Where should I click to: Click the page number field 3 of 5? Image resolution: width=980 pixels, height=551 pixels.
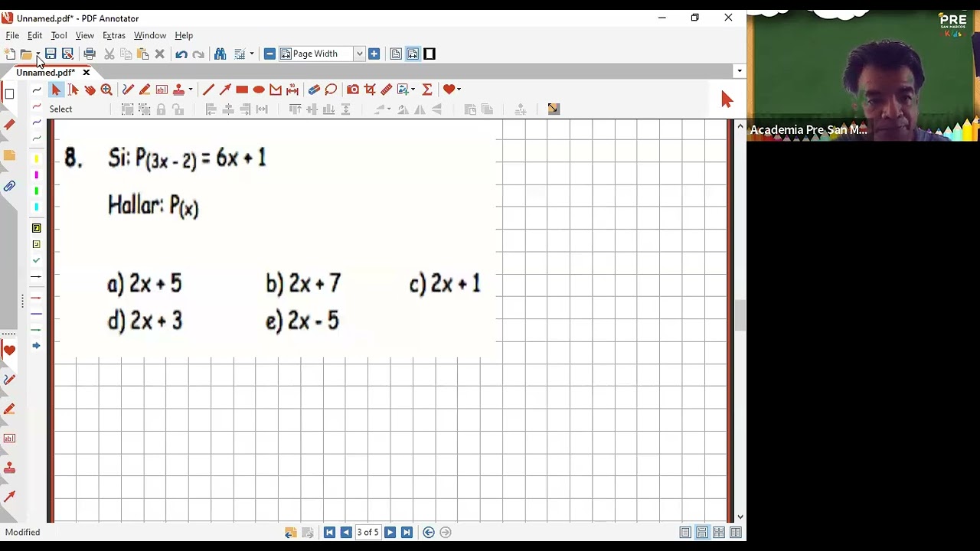pyautogui.click(x=367, y=533)
